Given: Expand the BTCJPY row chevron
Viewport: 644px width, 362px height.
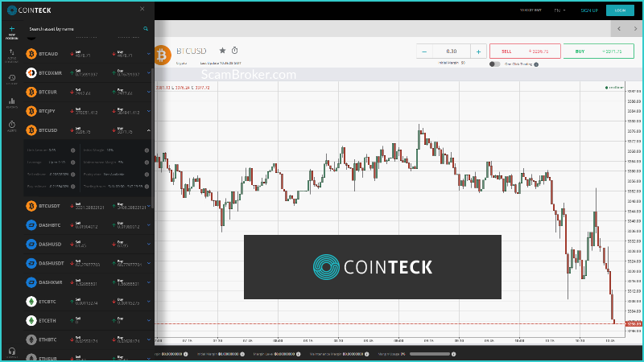Looking at the screenshot, I should click(149, 111).
